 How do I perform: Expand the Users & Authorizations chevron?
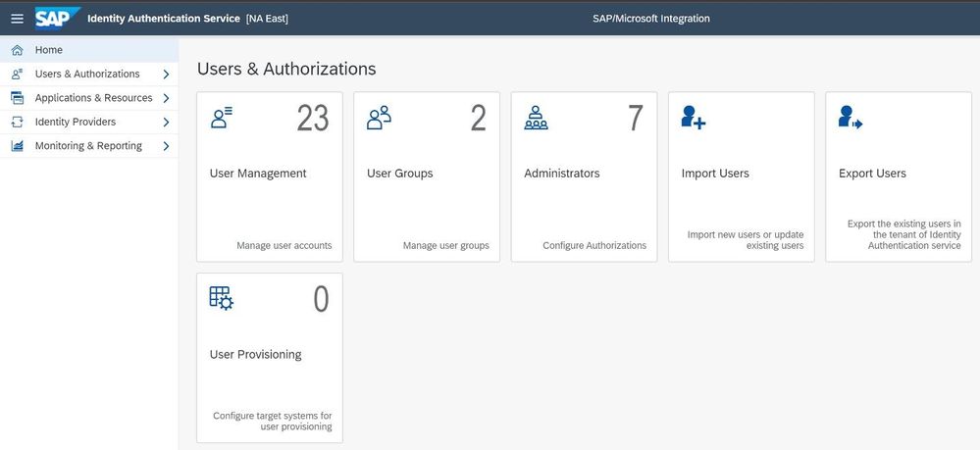coord(166,74)
